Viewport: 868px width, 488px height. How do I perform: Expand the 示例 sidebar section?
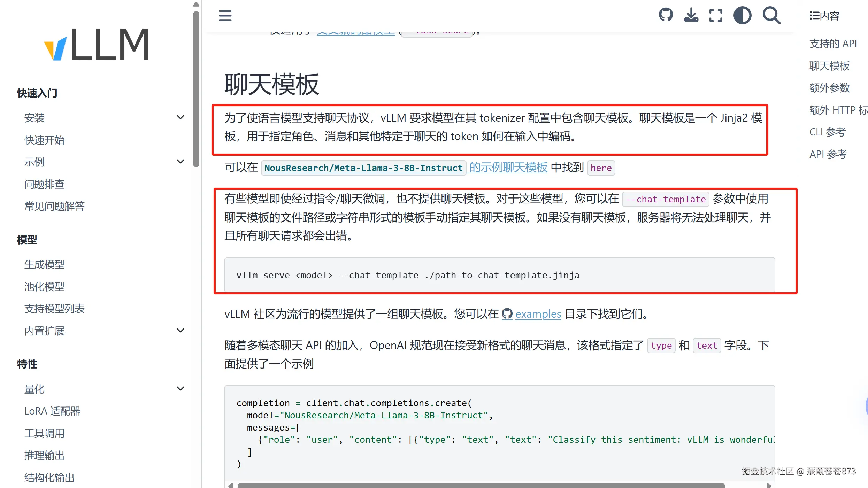(180, 162)
